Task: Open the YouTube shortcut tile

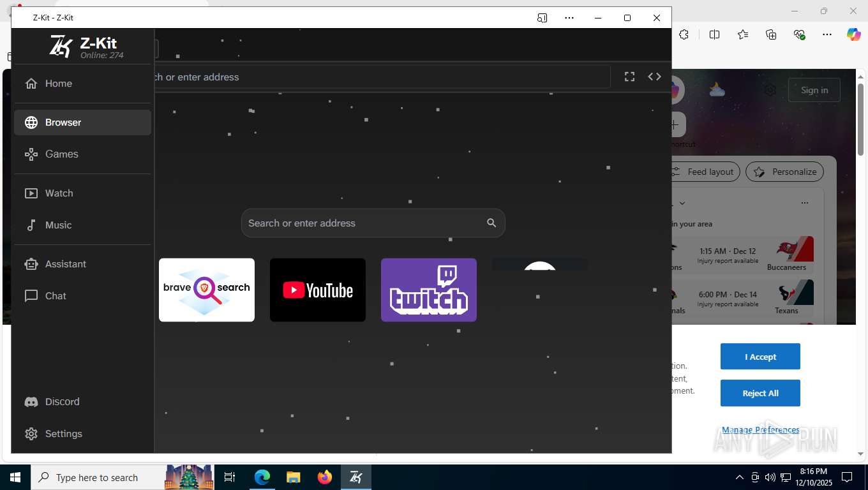Action: pos(318,290)
